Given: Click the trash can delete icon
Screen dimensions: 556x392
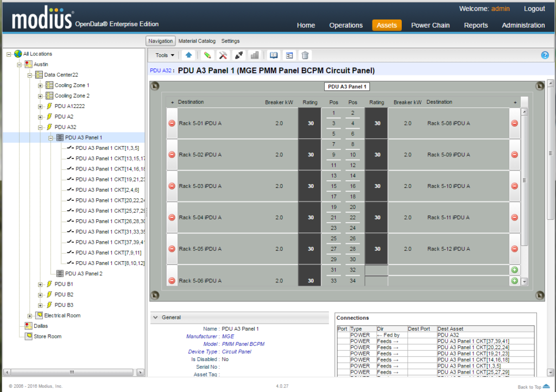Looking at the screenshot, I should click(305, 55).
